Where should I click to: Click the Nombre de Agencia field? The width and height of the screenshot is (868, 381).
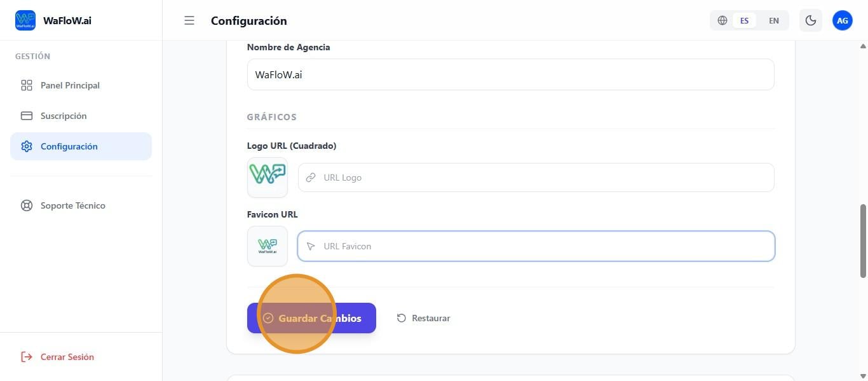point(510,74)
